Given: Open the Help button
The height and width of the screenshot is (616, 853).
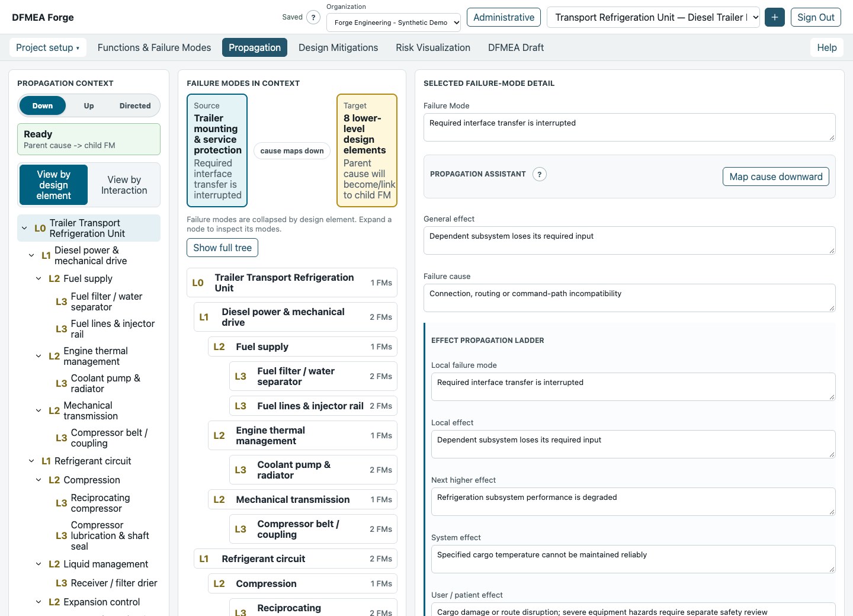Looking at the screenshot, I should [827, 47].
